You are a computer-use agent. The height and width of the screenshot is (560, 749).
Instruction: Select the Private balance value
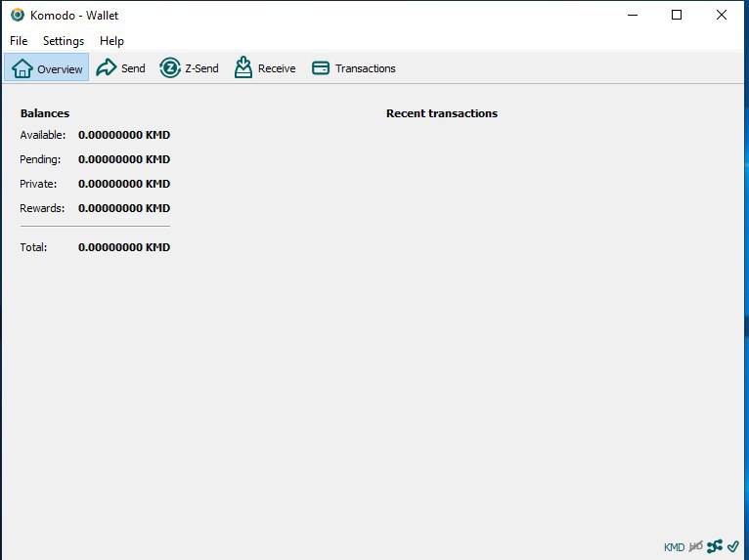pos(124,184)
